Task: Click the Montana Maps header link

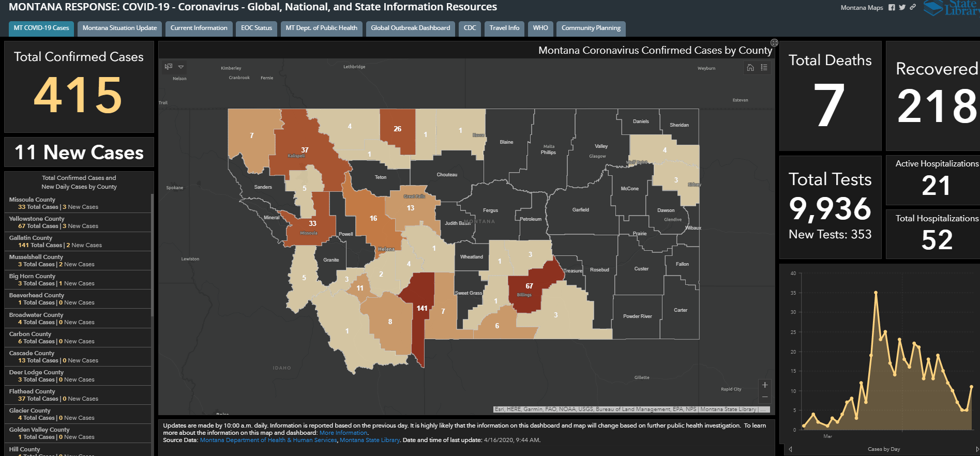Action: (x=862, y=8)
